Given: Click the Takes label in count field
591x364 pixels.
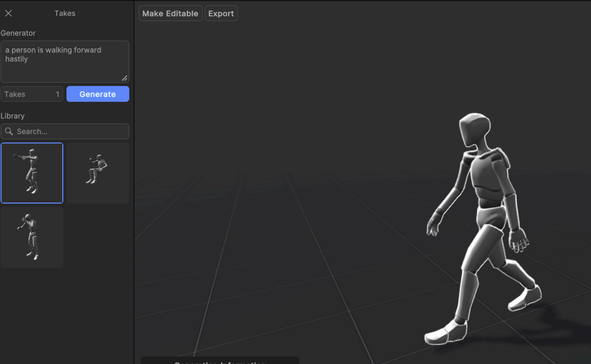Looking at the screenshot, I should [15, 95].
